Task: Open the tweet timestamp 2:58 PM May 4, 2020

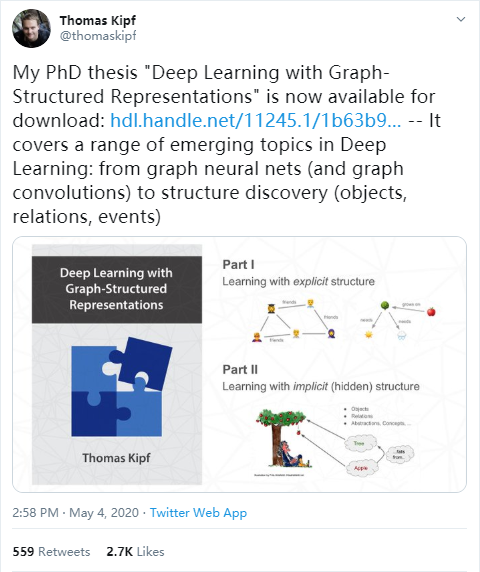Action: tap(76, 513)
